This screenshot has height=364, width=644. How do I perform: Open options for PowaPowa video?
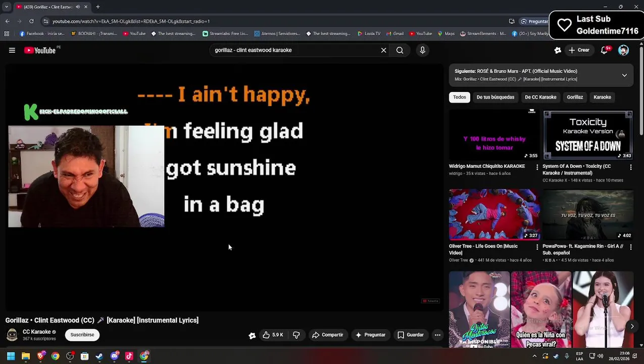pyautogui.click(x=630, y=247)
